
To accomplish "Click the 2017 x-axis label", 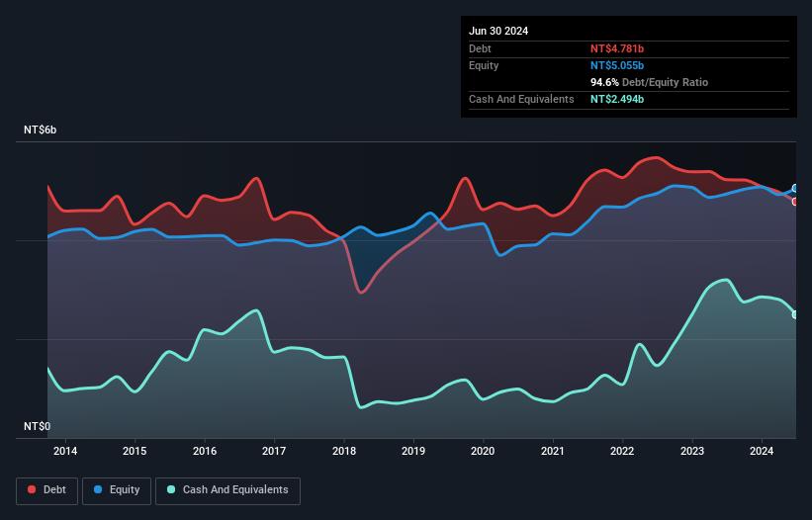I will tap(274, 451).
